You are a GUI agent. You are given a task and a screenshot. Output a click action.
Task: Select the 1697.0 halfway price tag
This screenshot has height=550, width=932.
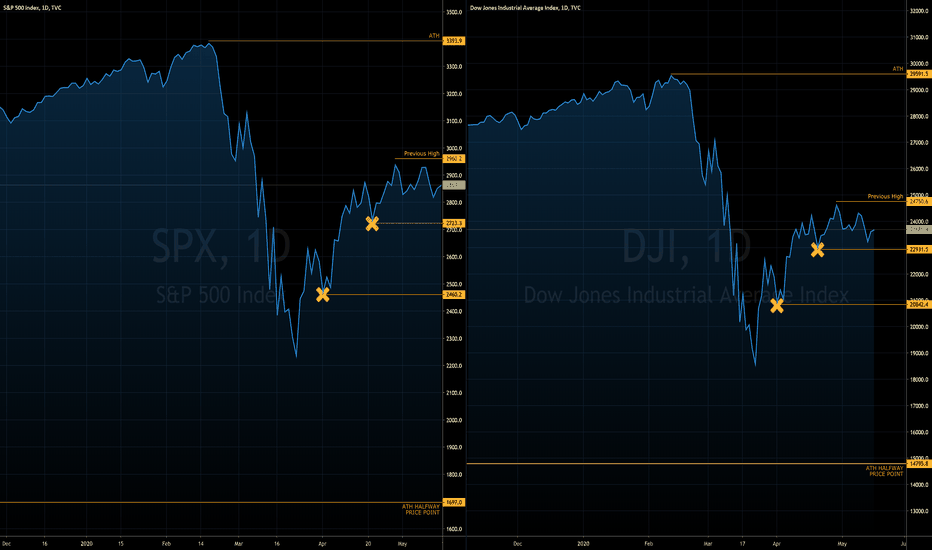454,502
